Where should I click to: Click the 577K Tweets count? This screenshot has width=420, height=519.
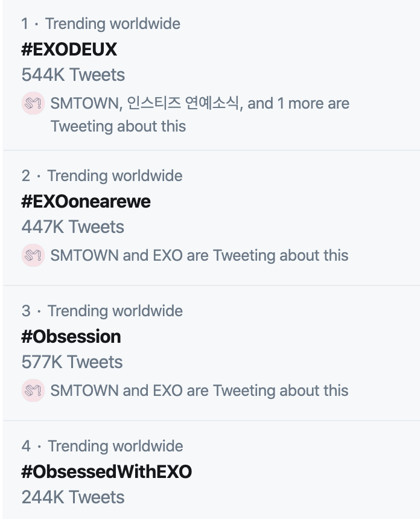coord(72,362)
